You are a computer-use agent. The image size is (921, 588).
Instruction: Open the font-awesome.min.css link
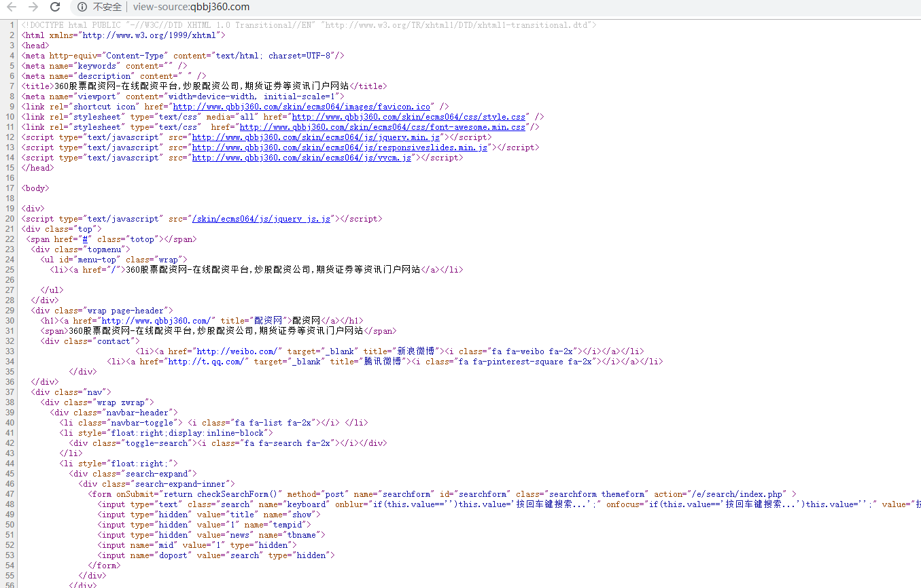coord(383,127)
